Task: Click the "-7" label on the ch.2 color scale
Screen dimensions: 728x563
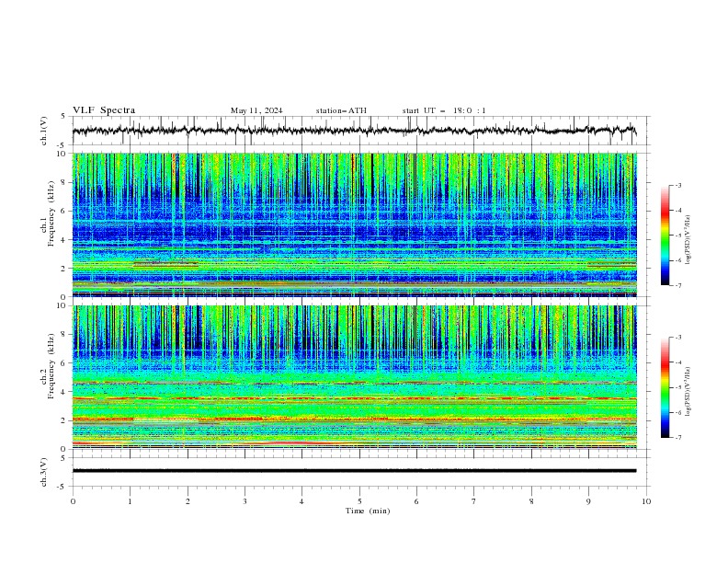Action: pos(678,437)
